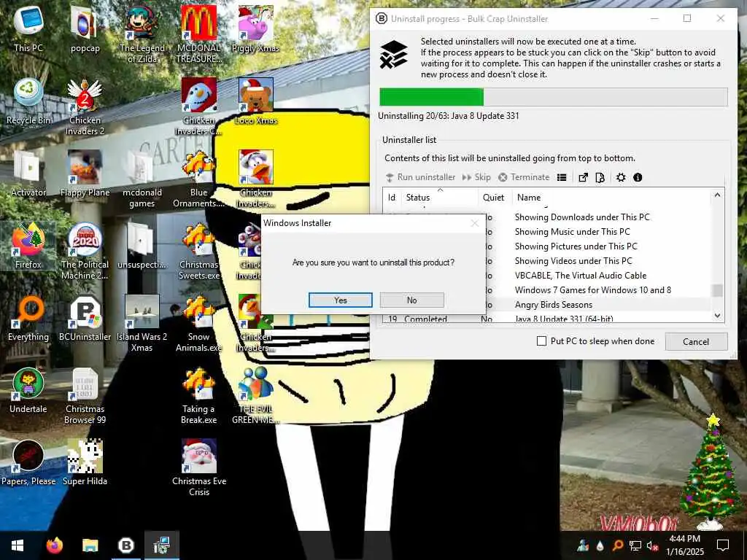This screenshot has height=560, width=747.
Task: Switch to Bulk Crap Uninstaller taskbar button
Action: [x=125, y=545]
